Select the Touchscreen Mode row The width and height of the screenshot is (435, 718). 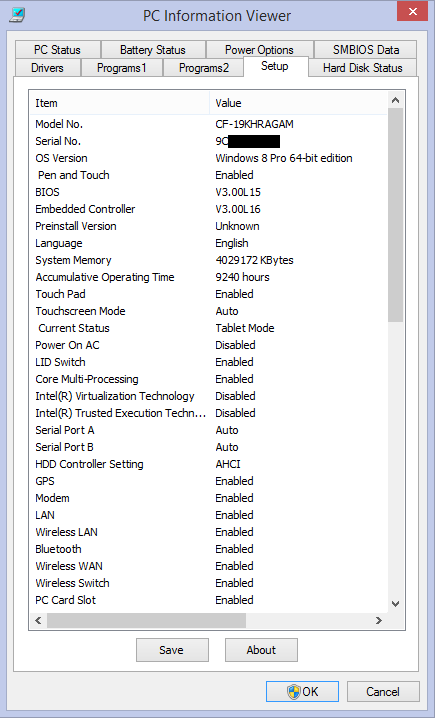tap(208, 311)
